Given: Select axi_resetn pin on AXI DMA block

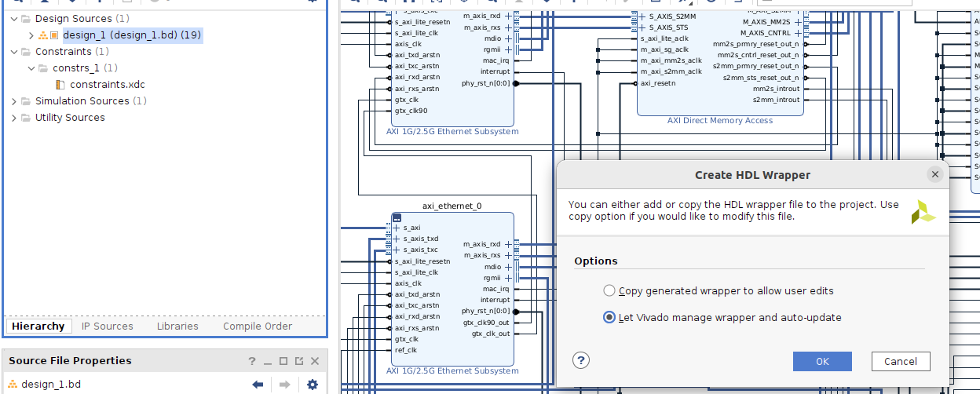Looking at the screenshot, I should (x=658, y=83).
